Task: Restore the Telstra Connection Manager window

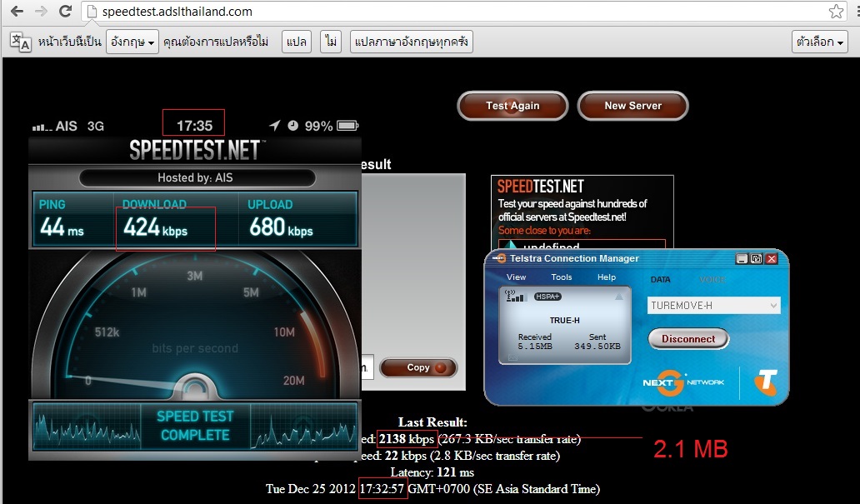Action: [x=757, y=259]
